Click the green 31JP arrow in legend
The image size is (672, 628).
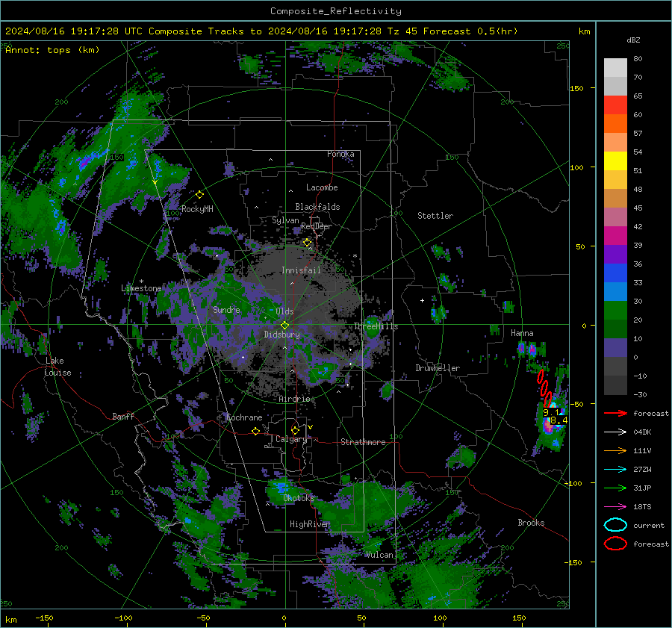(615, 488)
